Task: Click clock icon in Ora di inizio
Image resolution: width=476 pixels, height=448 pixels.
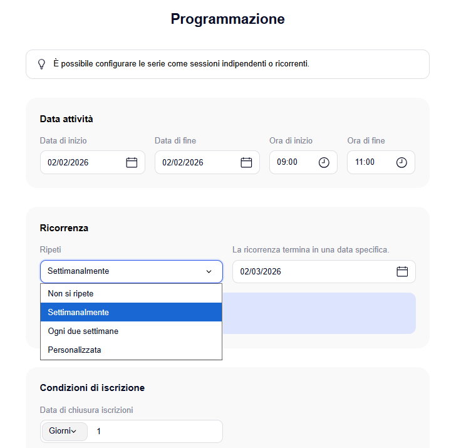Action: point(324,162)
